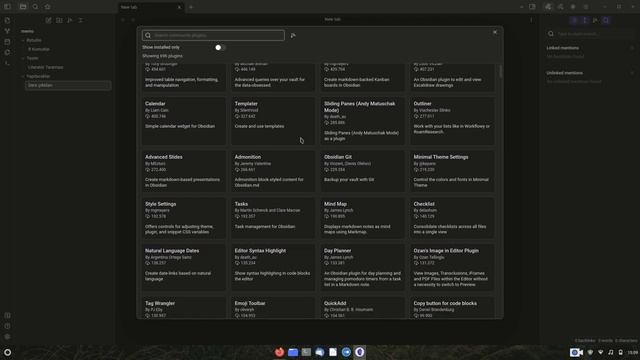Open Copy button for code blocks card
The image size is (640, 360).
tap(452, 308)
